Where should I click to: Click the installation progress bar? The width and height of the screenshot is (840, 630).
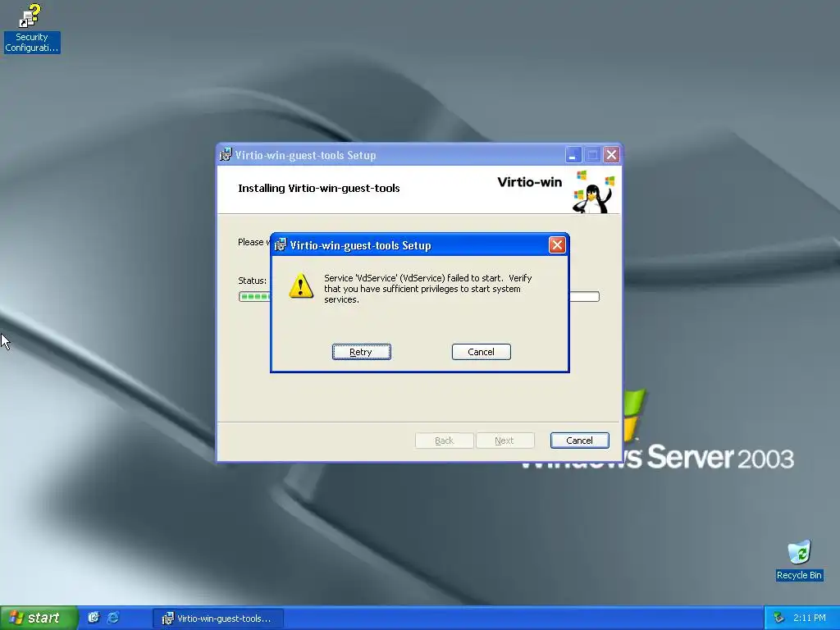pyautogui.click(x=418, y=296)
